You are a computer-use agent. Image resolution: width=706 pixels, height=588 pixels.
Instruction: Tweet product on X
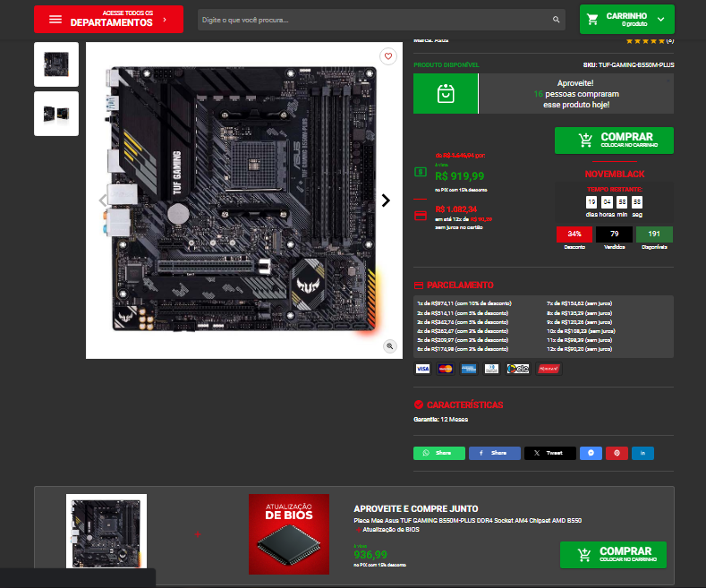point(549,453)
